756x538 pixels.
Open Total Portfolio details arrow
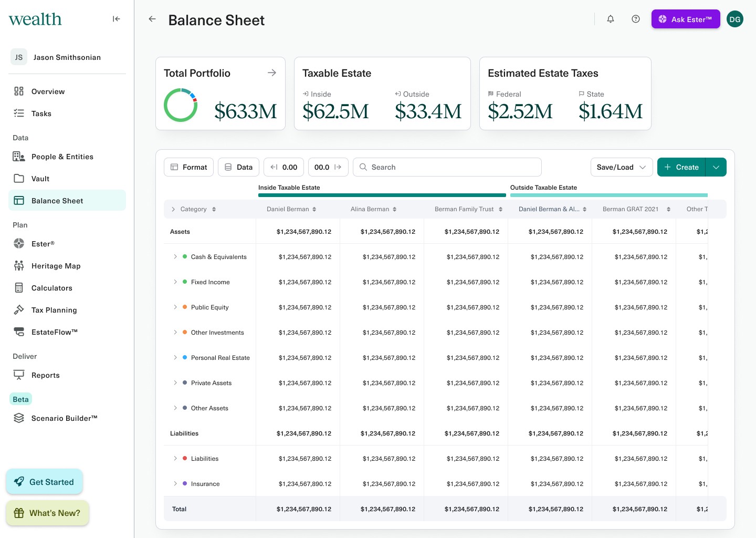271,73
